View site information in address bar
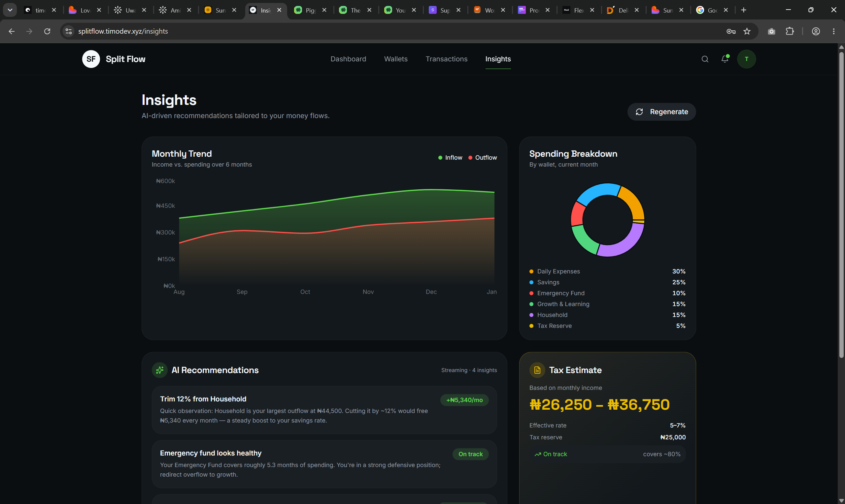This screenshot has width=845, height=504. point(69,31)
